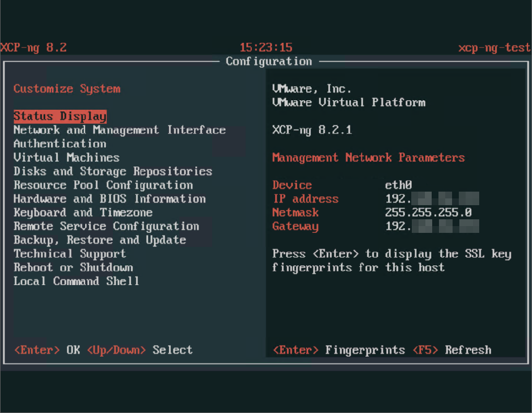The height and width of the screenshot is (413, 532).
Task: Click the SSL key fingerprints instruction text
Action: (x=392, y=261)
